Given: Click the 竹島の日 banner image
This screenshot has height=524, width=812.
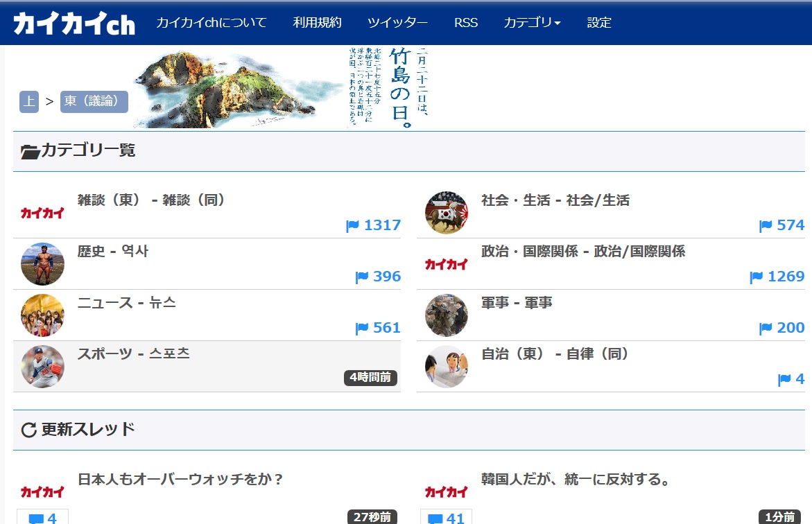Looking at the screenshot, I should pyautogui.click(x=283, y=88).
